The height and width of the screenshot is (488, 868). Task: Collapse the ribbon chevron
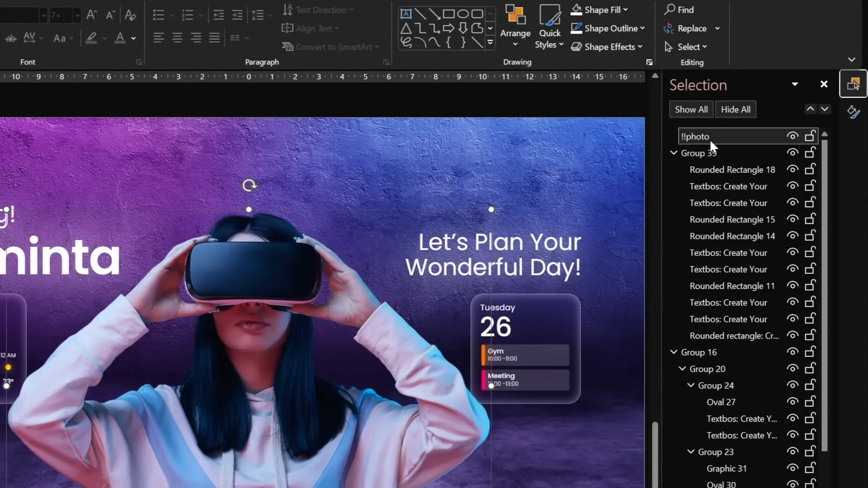point(852,60)
